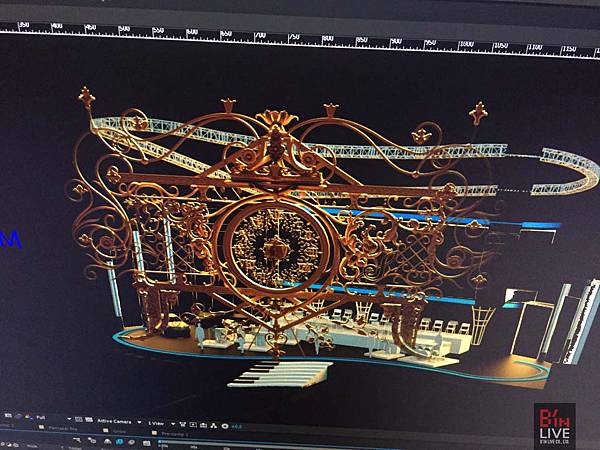The height and width of the screenshot is (450, 600).
Task: Open the RGB show channel menu
Action: point(28,417)
